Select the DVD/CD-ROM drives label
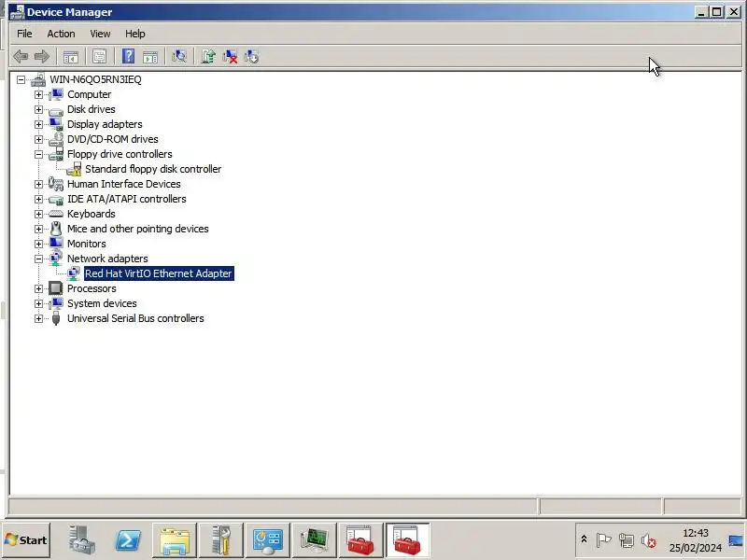The height and width of the screenshot is (560, 747). 112,139
